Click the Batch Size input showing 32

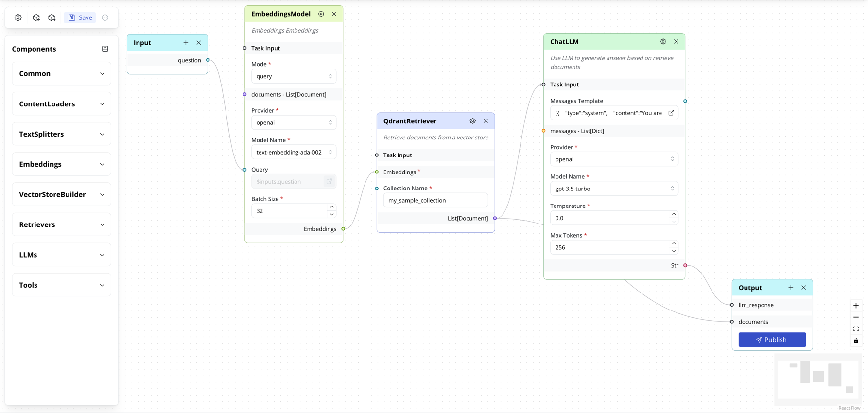point(290,211)
